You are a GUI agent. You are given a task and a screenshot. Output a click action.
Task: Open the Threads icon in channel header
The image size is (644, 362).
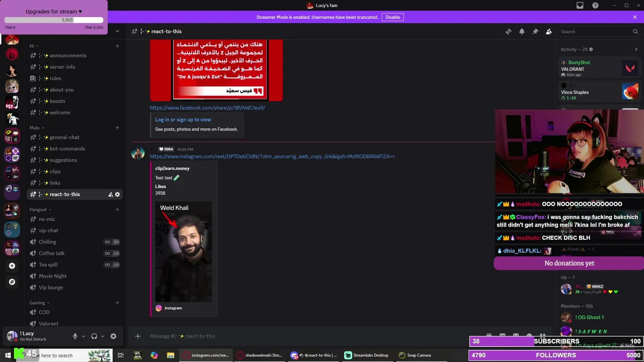click(508, 31)
